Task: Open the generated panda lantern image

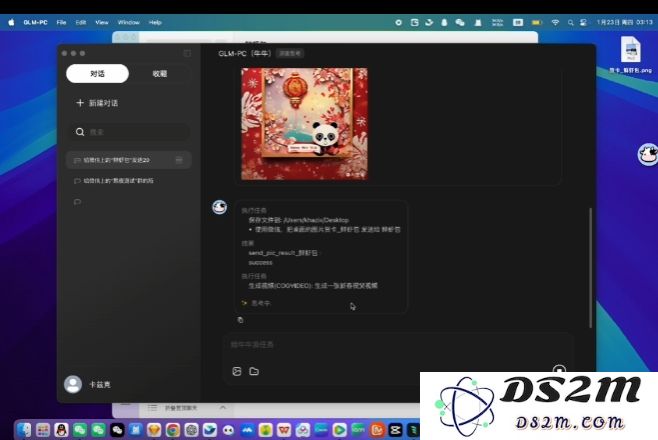Action: click(x=304, y=124)
